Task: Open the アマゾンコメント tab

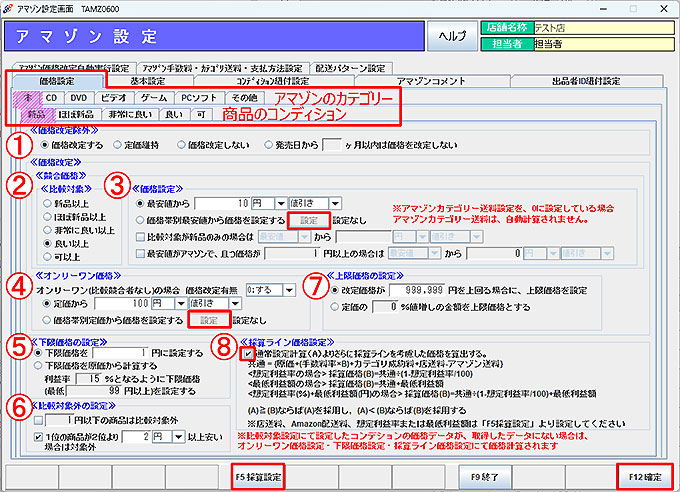Action: tap(431, 81)
